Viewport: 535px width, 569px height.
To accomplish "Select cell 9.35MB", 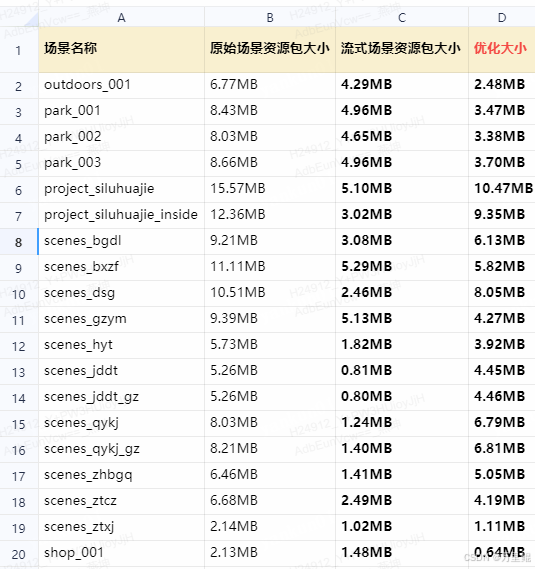I will click(x=502, y=216).
